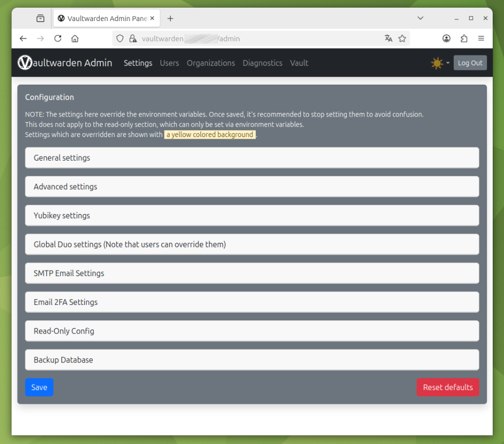
Task: Reload the page with the refresh icon
Action: point(58,38)
